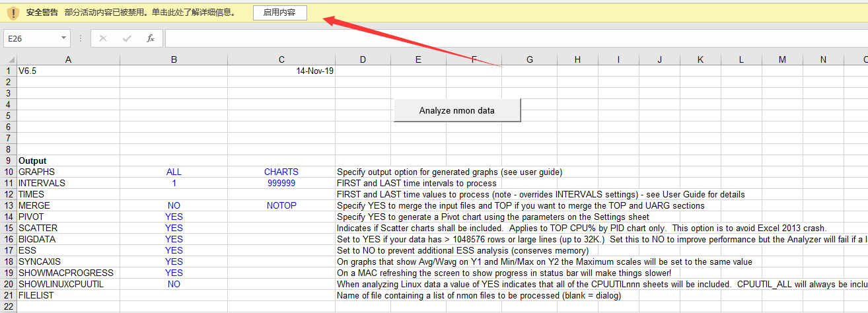
Task: Click the FILELIST label cell
Action: [68, 295]
